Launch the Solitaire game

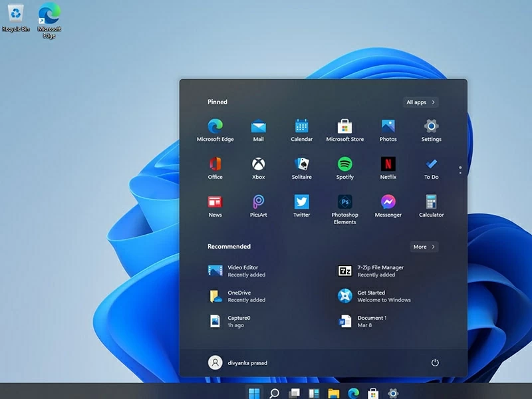[x=301, y=167]
